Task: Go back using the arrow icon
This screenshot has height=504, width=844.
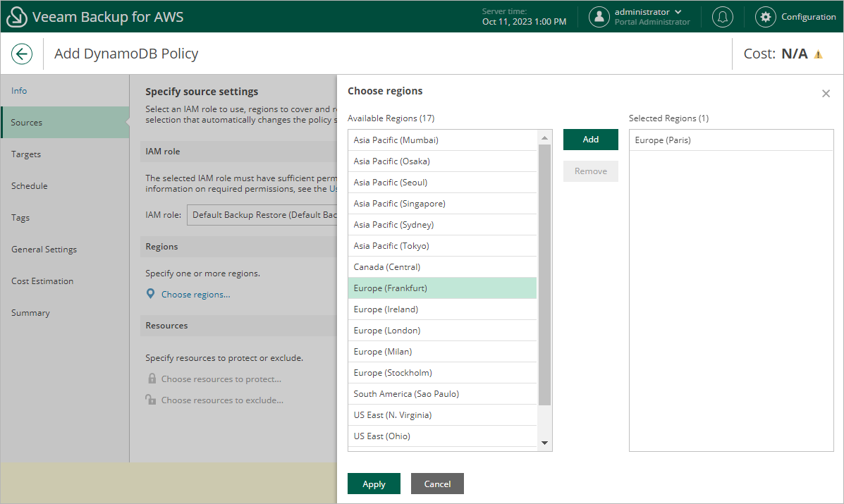Action: click(x=22, y=54)
